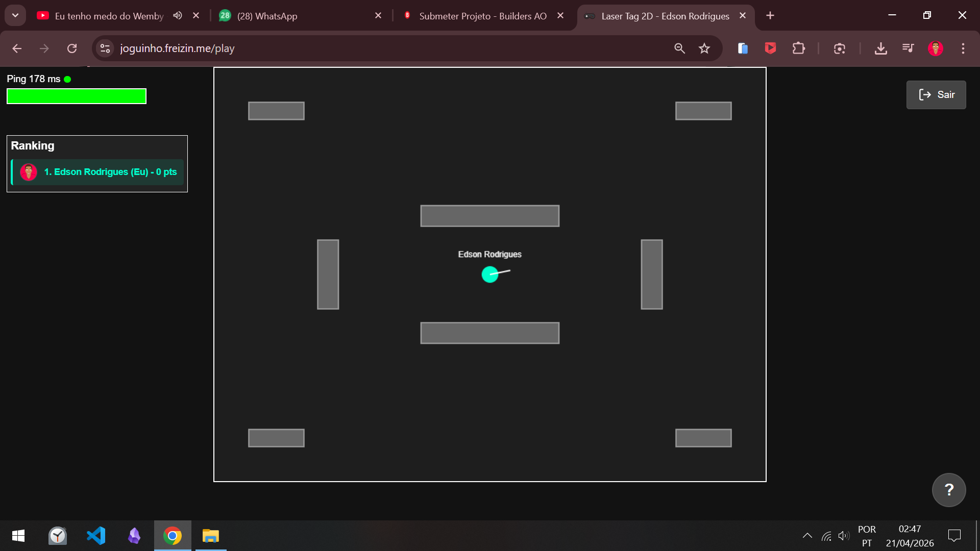Open the Chrome downloads icon

pos(880,48)
